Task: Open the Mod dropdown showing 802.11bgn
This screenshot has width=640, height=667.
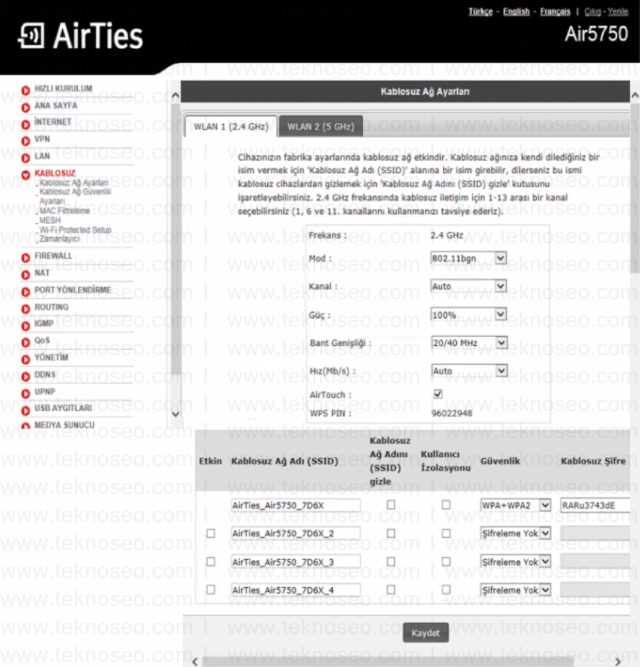Action: coord(469,258)
